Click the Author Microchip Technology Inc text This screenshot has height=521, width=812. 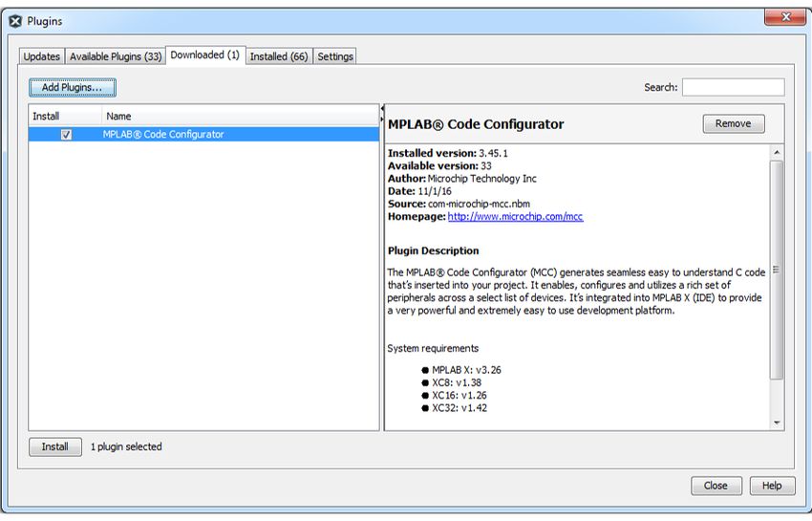[x=462, y=179]
